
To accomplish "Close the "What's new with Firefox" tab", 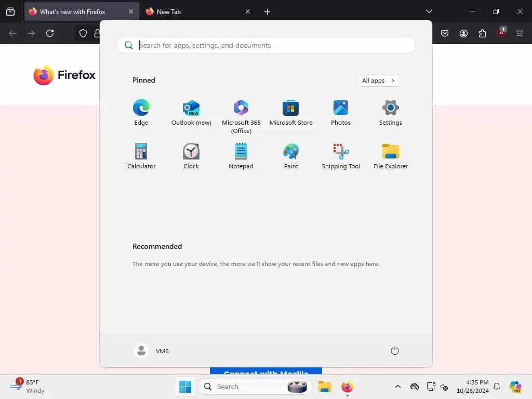I will coord(131,11).
